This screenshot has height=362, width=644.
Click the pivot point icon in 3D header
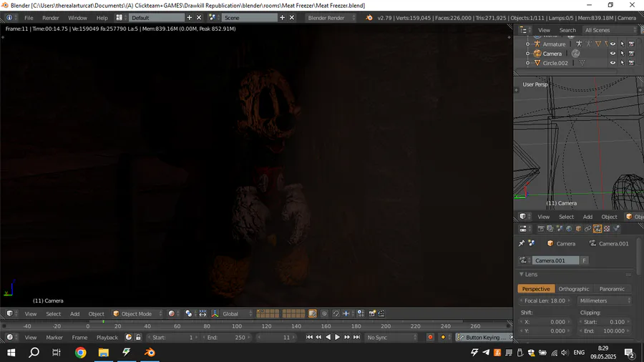coord(188,313)
